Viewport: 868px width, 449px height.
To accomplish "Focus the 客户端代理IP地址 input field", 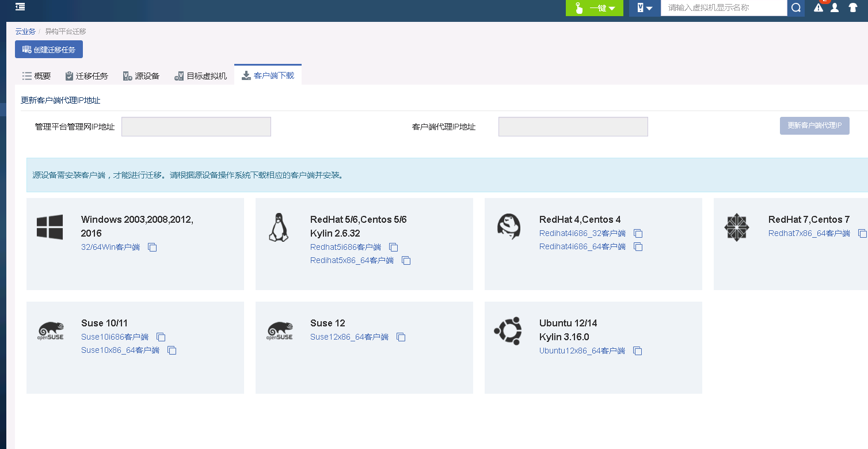I will pyautogui.click(x=573, y=127).
